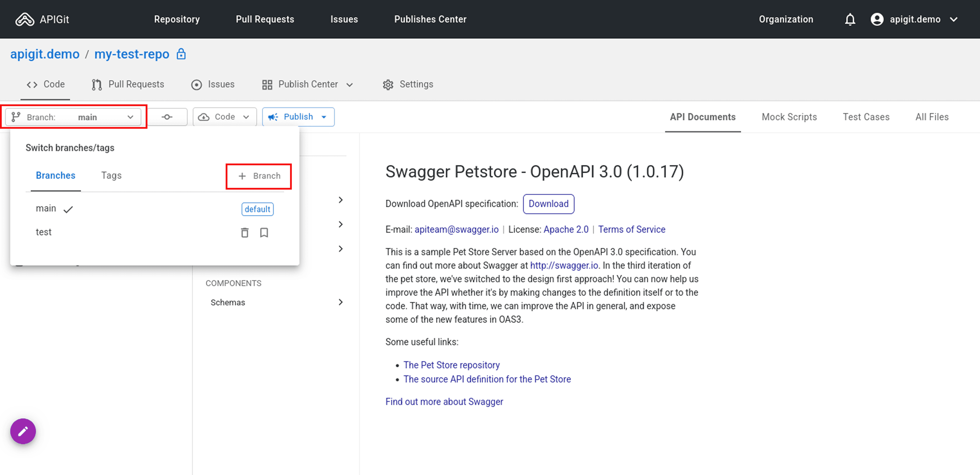Select the Branches tab in popup
This screenshot has height=475, width=980.
(56, 175)
